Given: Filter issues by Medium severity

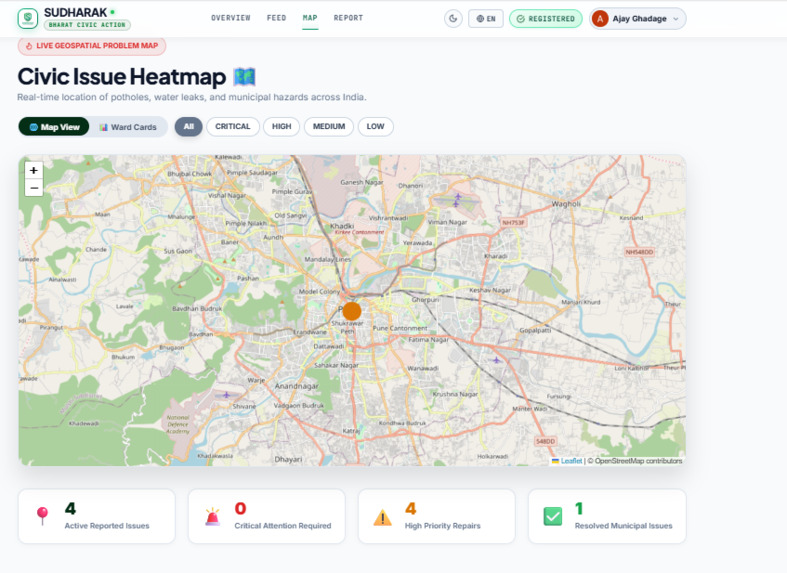Looking at the screenshot, I should tap(329, 126).
